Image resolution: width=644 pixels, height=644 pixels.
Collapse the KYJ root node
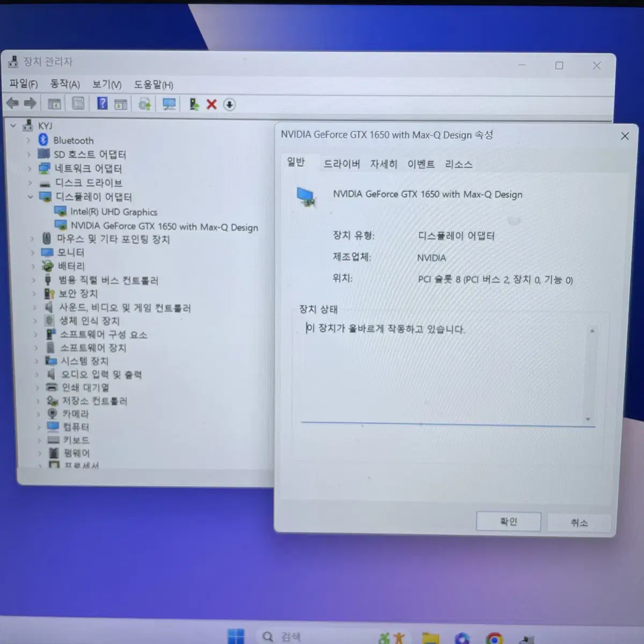click(13, 126)
